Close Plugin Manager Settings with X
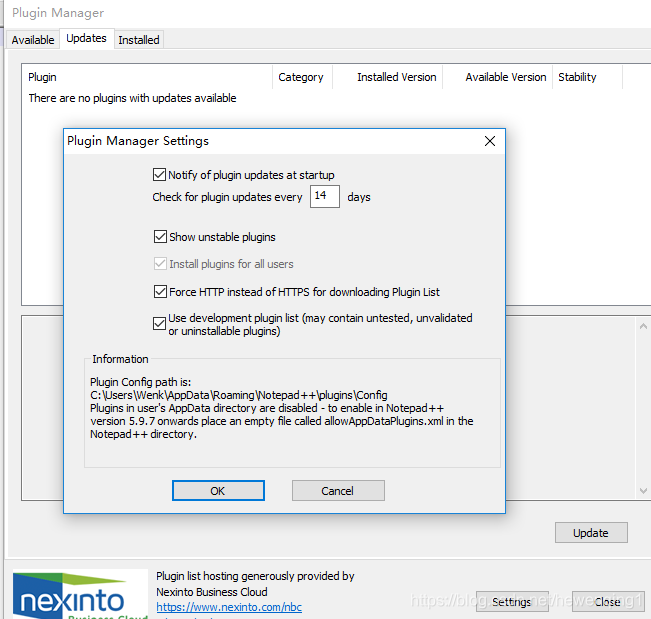 490,141
